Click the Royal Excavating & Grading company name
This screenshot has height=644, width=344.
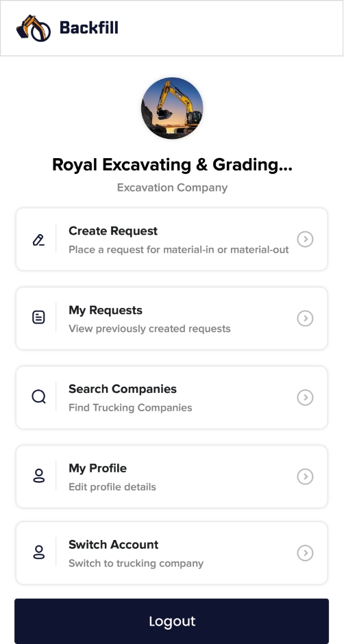172,165
